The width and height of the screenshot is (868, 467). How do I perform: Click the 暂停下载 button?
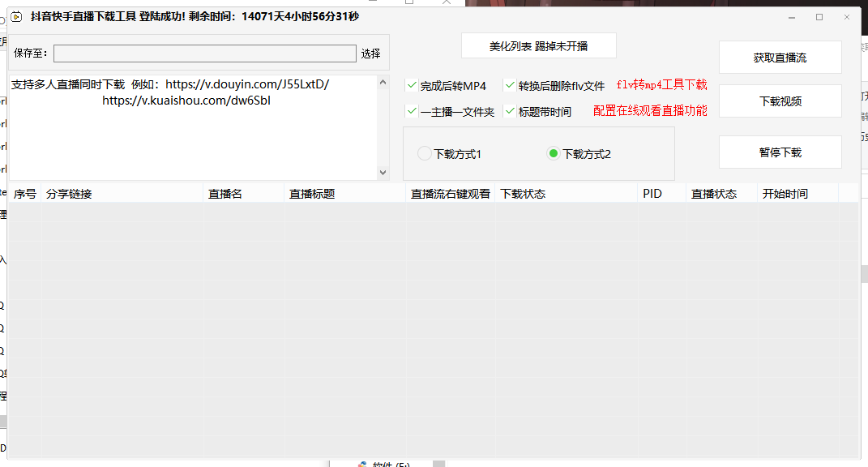pos(780,152)
